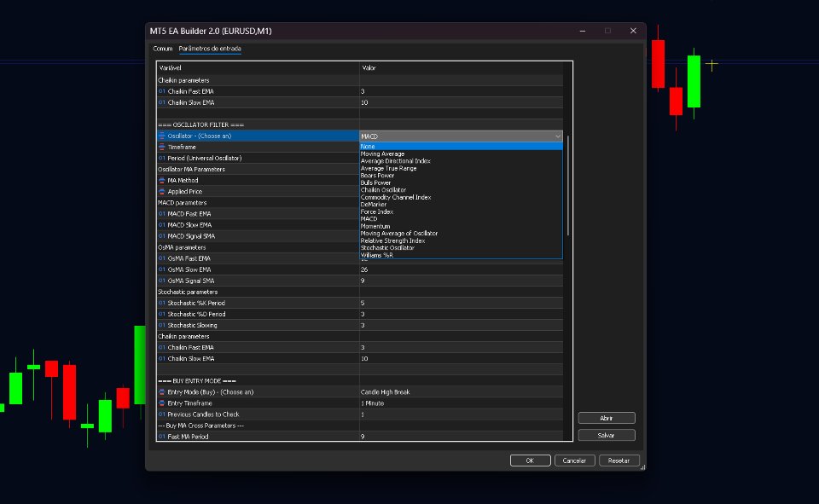This screenshot has width=819, height=504.
Task: Choose Moving Average in the oscillator list
Action: (x=461, y=154)
